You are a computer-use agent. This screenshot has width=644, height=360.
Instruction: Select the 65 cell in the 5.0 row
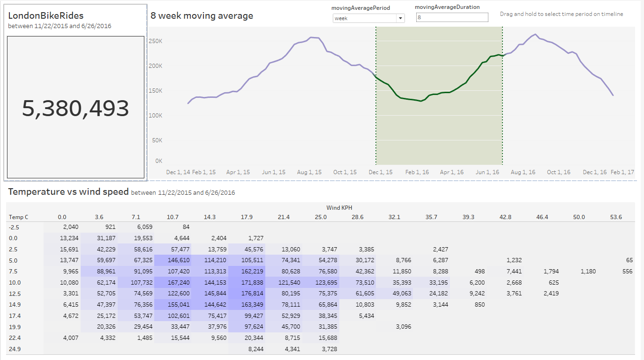pos(616,260)
